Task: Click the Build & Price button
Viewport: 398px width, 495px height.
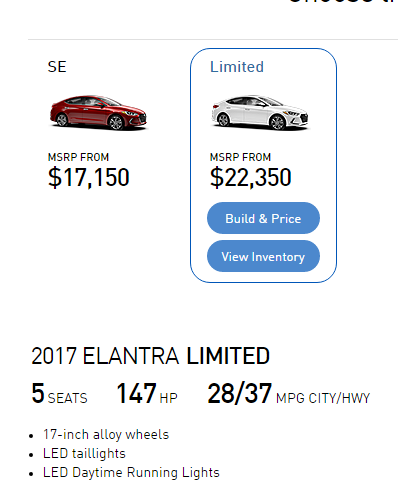Action: click(263, 218)
